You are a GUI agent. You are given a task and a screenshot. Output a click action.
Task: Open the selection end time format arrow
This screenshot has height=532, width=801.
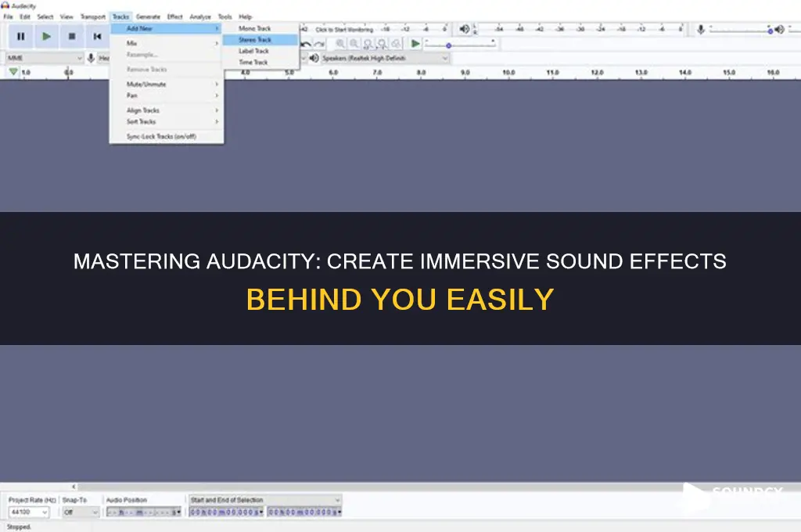click(x=339, y=512)
